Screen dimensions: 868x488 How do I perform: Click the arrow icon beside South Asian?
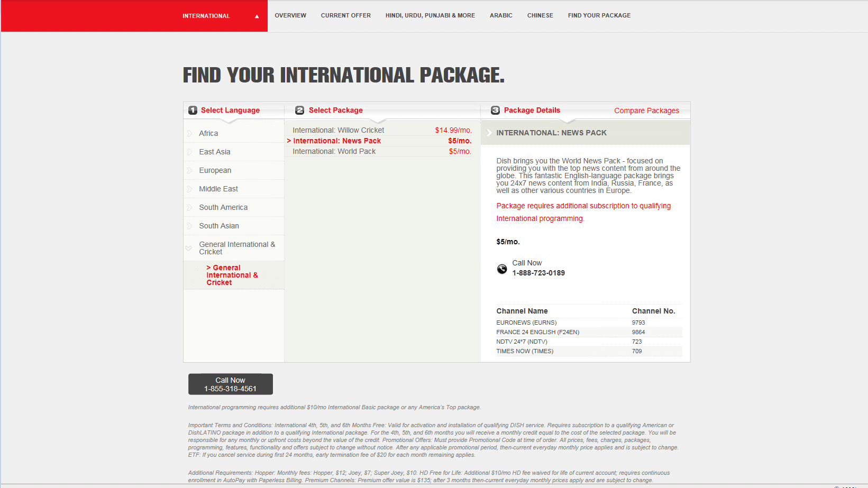pyautogui.click(x=189, y=226)
